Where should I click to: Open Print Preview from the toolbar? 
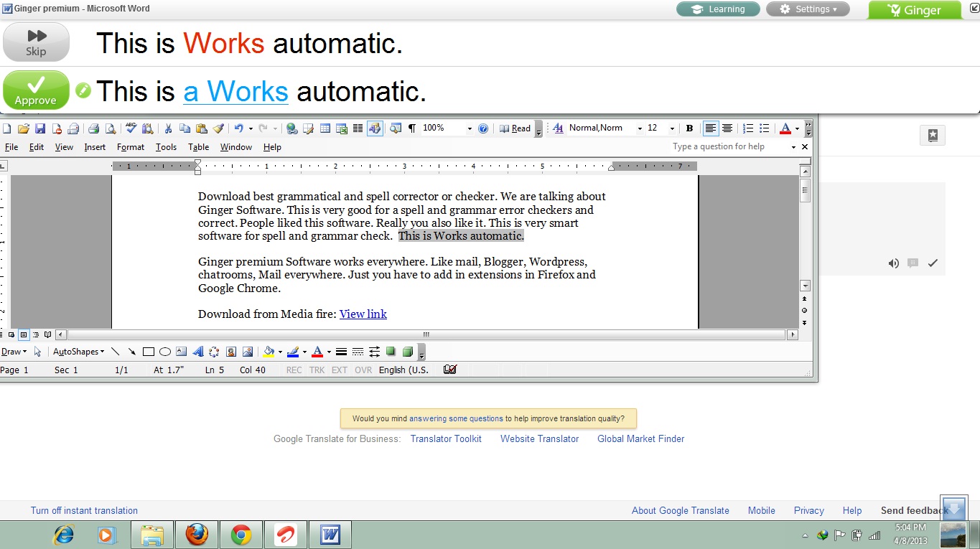[110, 128]
